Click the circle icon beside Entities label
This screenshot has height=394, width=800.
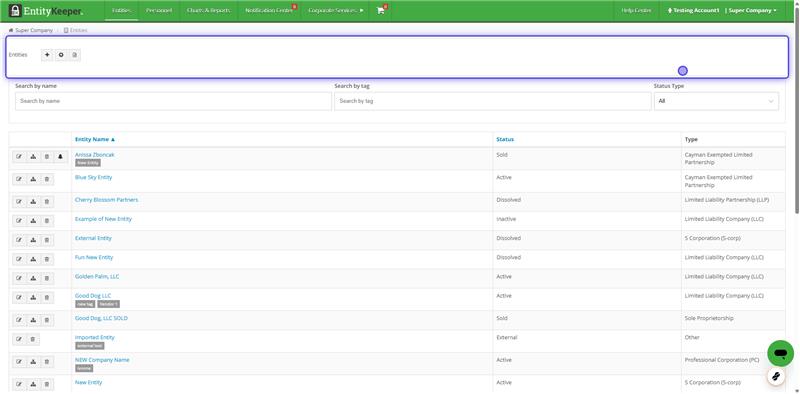pyautogui.click(x=61, y=55)
